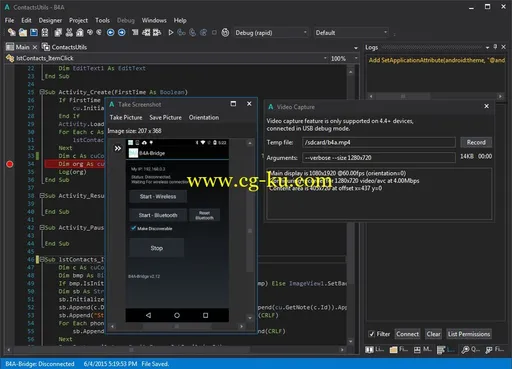The width and height of the screenshot is (512, 369).
Task: Click Orientation in Take Screenshot window
Action: pos(204,117)
